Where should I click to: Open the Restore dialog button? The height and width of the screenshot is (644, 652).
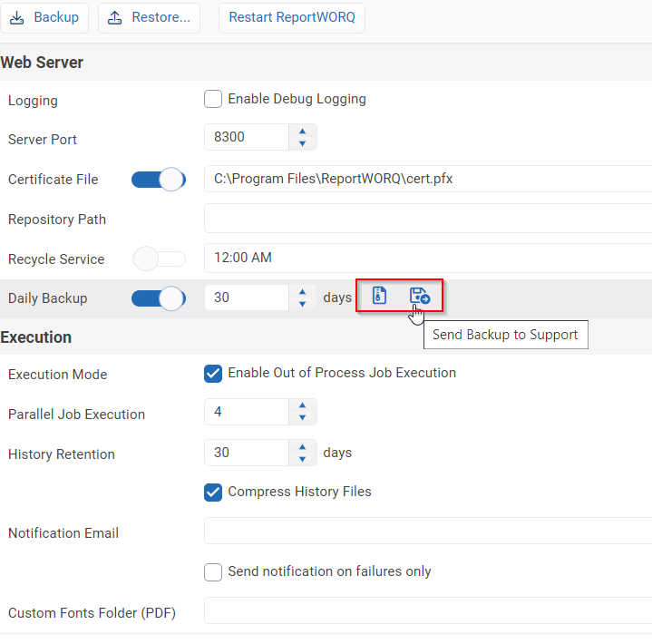(150, 17)
